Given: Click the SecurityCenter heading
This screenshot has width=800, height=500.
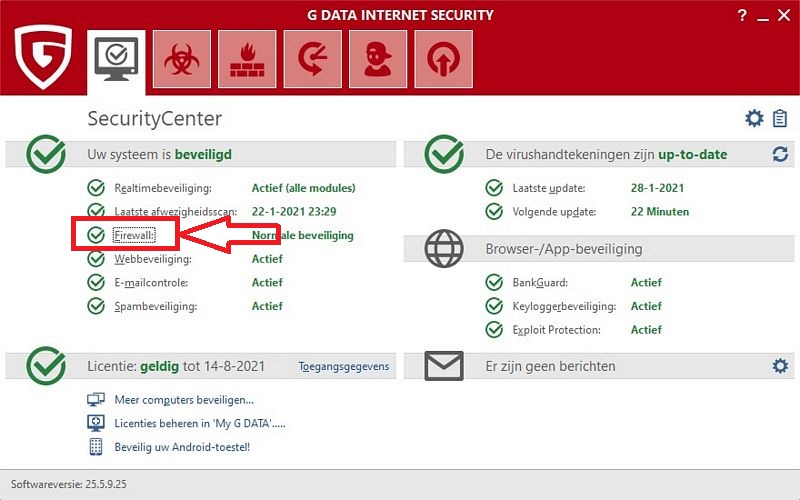Looking at the screenshot, I should tap(155, 119).
